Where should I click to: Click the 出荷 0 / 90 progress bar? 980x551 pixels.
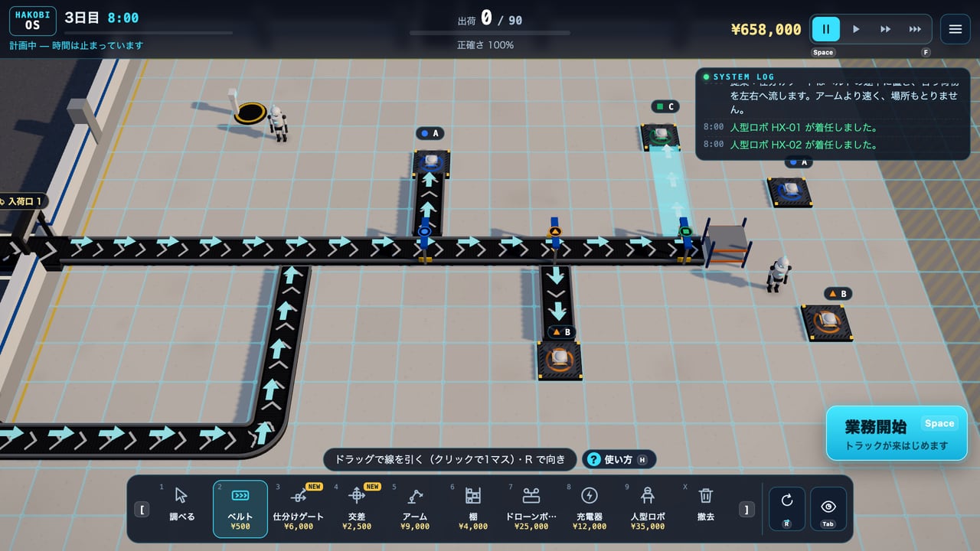[x=490, y=33]
